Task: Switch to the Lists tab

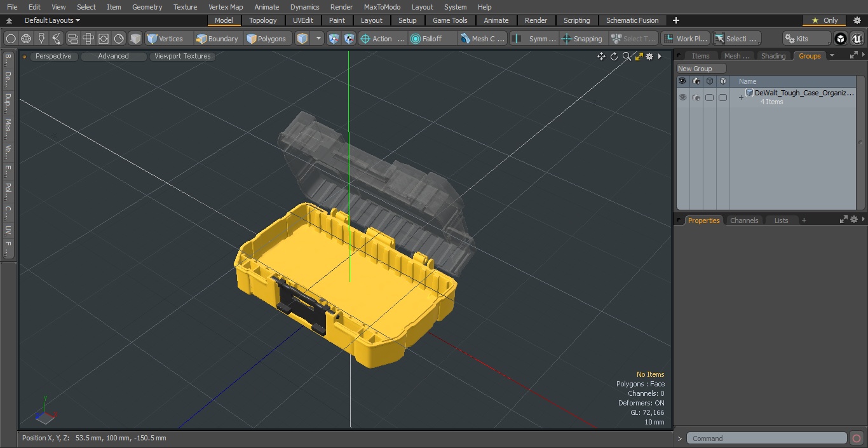Action: click(781, 221)
